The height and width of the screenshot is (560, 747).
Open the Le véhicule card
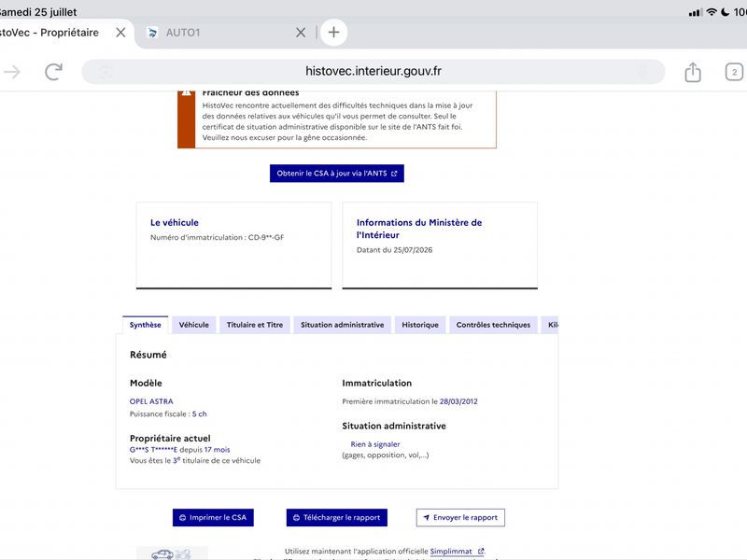point(234,245)
